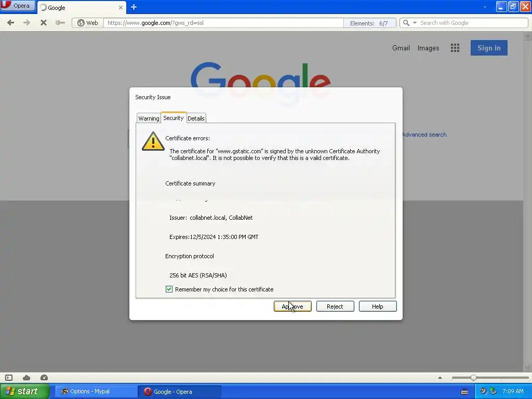Click the keyboard icon in taskbar
The image size is (532, 399).
[464, 392]
